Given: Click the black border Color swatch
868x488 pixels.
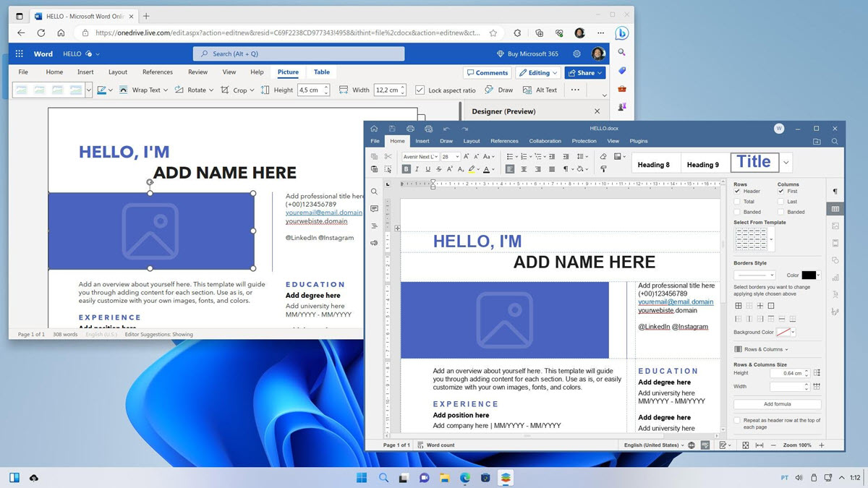Looking at the screenshot, I should tap(809, 275).
